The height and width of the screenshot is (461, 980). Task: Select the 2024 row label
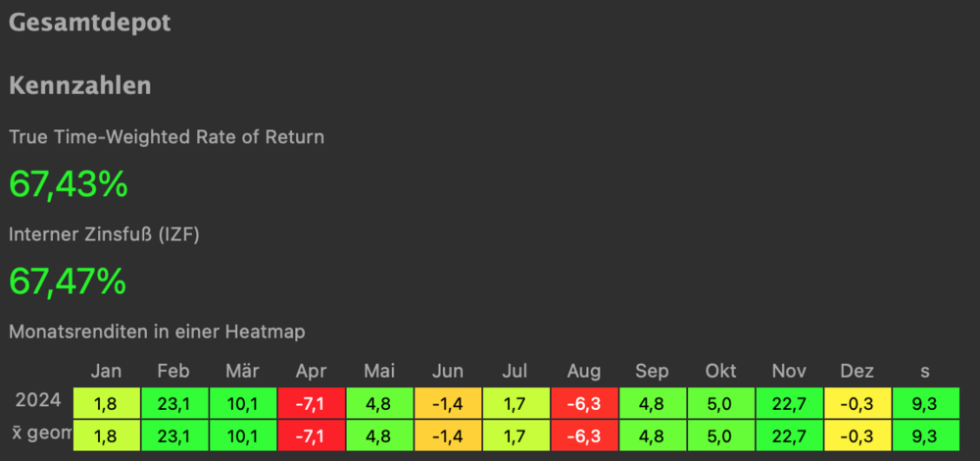click(x=38, y=400)
